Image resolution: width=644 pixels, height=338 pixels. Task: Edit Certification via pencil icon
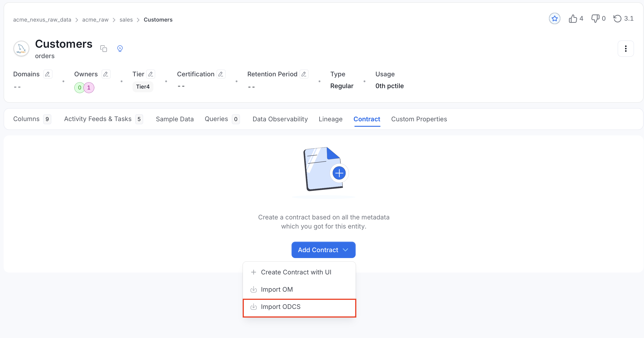[x=221, y=74]
